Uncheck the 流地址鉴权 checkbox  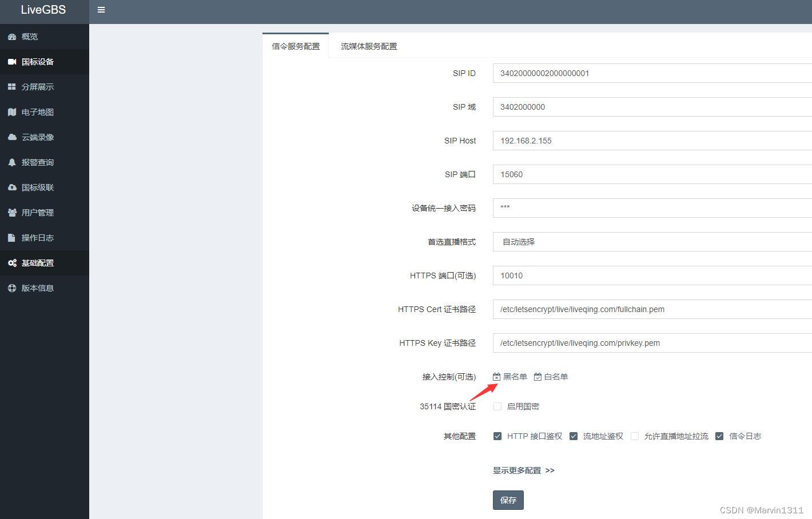pyautogui.click(x=574, y=436)
